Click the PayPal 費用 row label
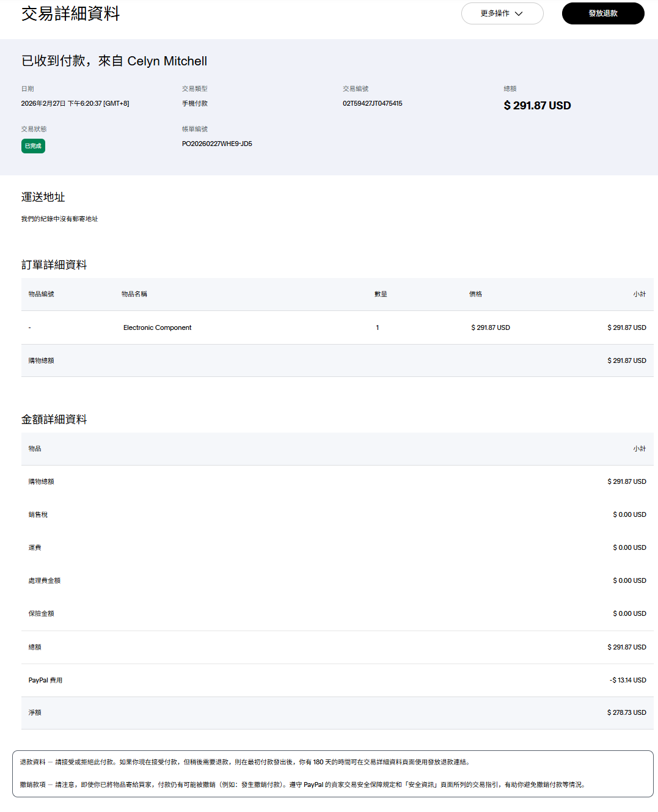The height and width of the screenshot is (812, 658). [45, 681]
